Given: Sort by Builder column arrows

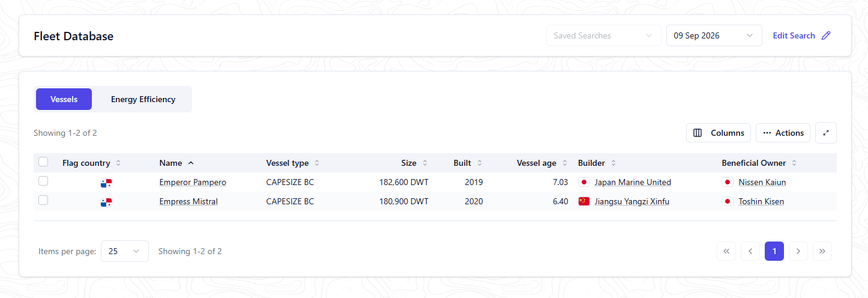Looking at the screenshot, I should click(613, 163).
